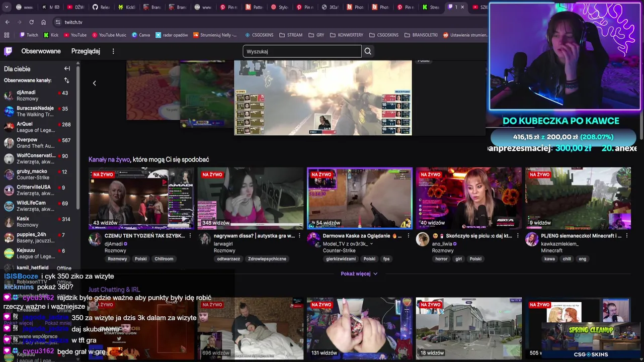Open Counter-Strike category link under Model_TV

pos(339,250)
